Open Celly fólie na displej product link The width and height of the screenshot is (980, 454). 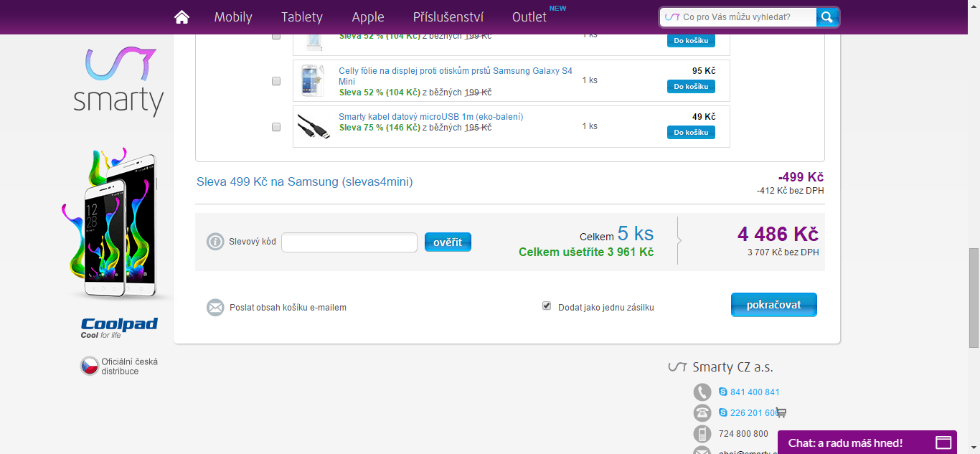456,76
